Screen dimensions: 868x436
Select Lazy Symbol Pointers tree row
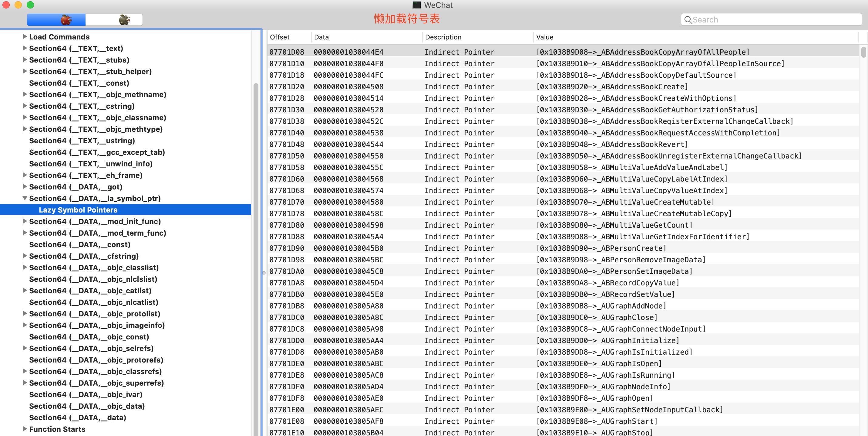click(x=125, y=210)
